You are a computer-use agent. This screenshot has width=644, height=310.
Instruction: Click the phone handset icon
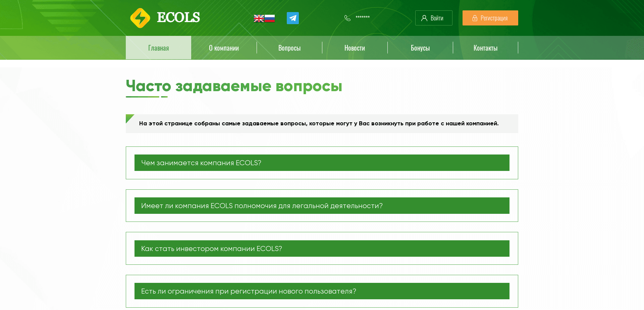click(347, 18)
